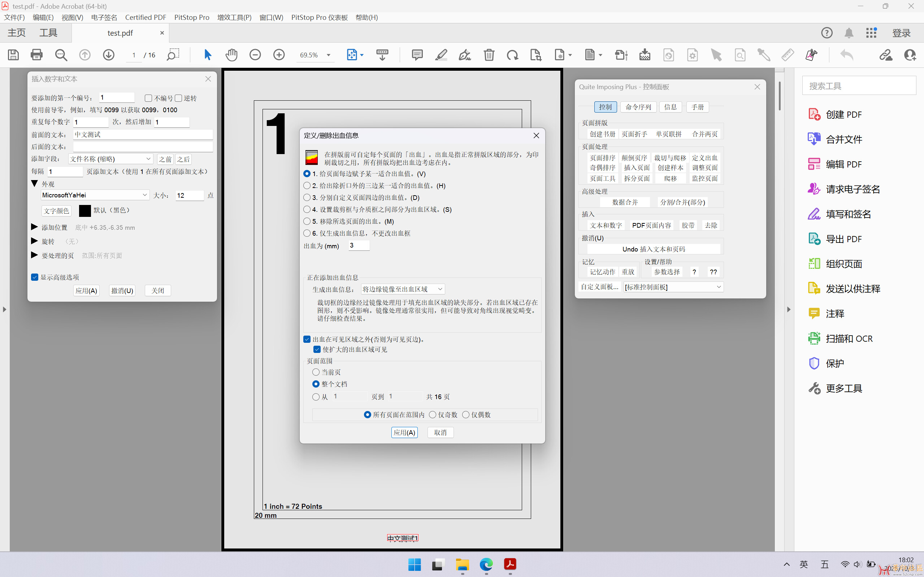
Task: Click the black text color swatch
Action: (x=85, y=211)
